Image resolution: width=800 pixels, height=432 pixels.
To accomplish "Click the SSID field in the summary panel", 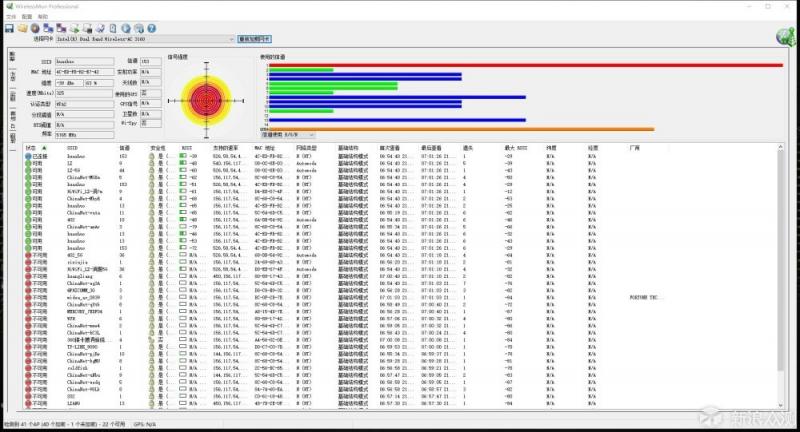I will [84, 61].
